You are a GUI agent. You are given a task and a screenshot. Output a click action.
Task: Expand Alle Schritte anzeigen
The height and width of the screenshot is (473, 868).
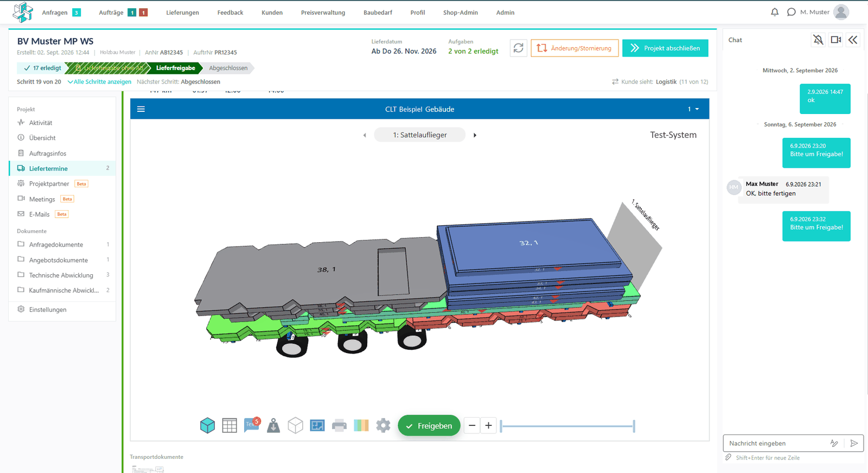click(x=99, y=82)
